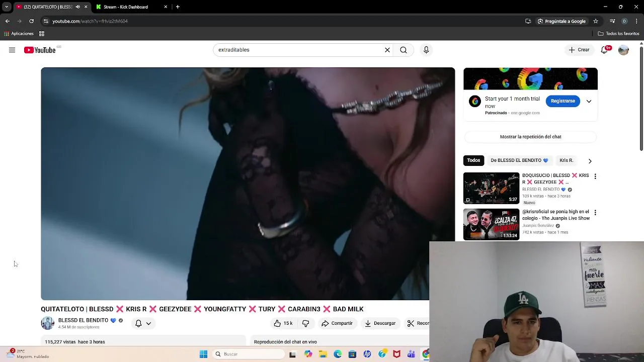Image resolution: width=644 pixels, height=362 pixels.
Task: Show the chat replay (Mostrar la repetición del chat)
Action: pyautogui.click(x=530, y=137)
